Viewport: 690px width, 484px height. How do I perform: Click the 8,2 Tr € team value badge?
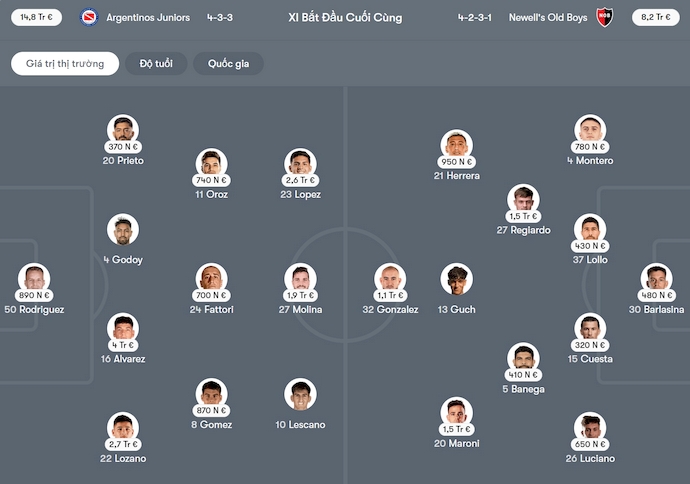tap(654, 17)
